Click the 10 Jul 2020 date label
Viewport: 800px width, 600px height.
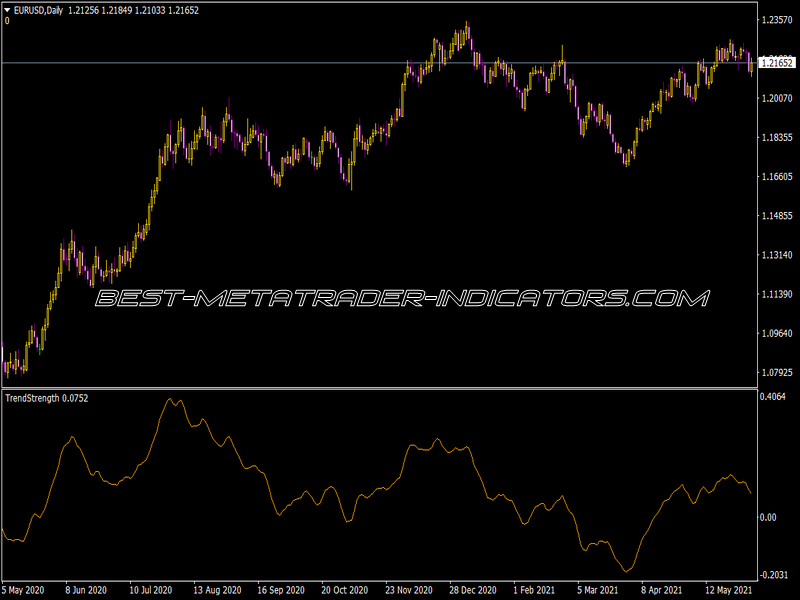pos(151,590)
